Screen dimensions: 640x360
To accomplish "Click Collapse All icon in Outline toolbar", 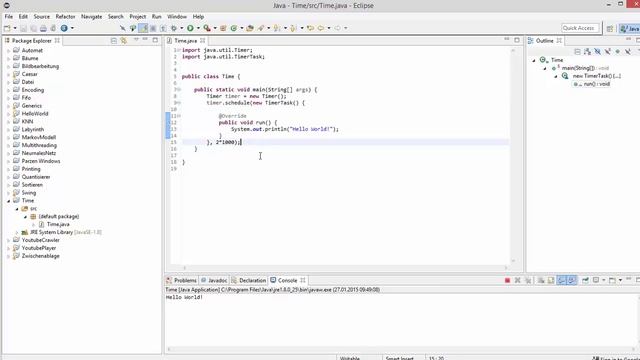I will coord(577,51).
